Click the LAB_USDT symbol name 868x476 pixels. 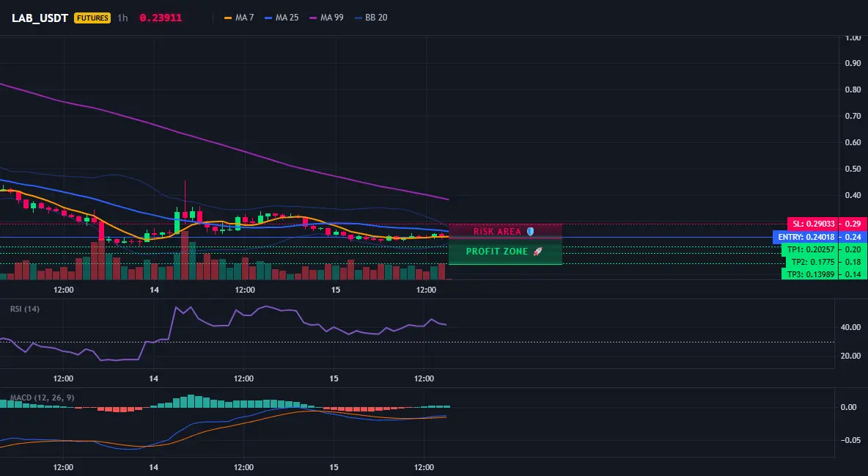[40, 18]
